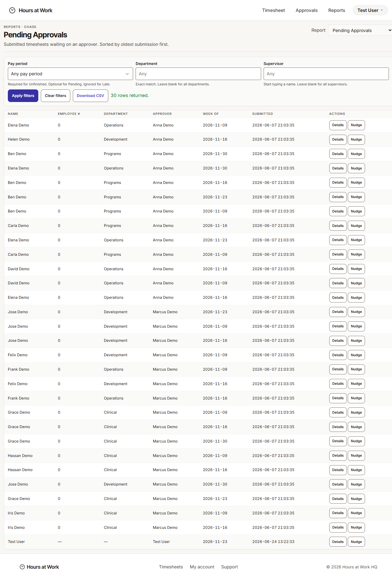Open Details for Elena Demo week 2026-11-09
392x580 pixels.
[x=338, y=125]
